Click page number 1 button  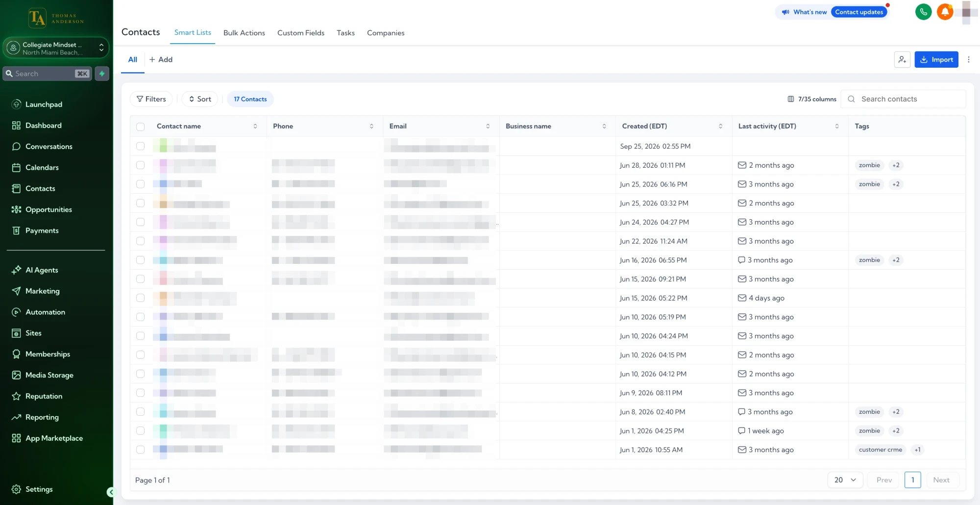coord(913,480)
